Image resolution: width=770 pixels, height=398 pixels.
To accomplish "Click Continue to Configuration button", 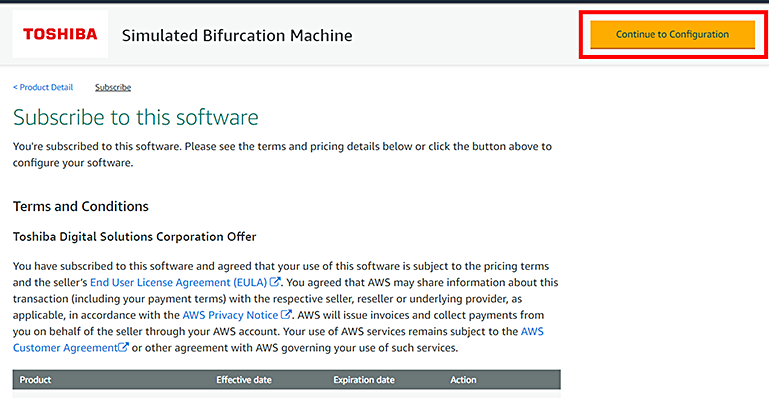I will 672,34.
